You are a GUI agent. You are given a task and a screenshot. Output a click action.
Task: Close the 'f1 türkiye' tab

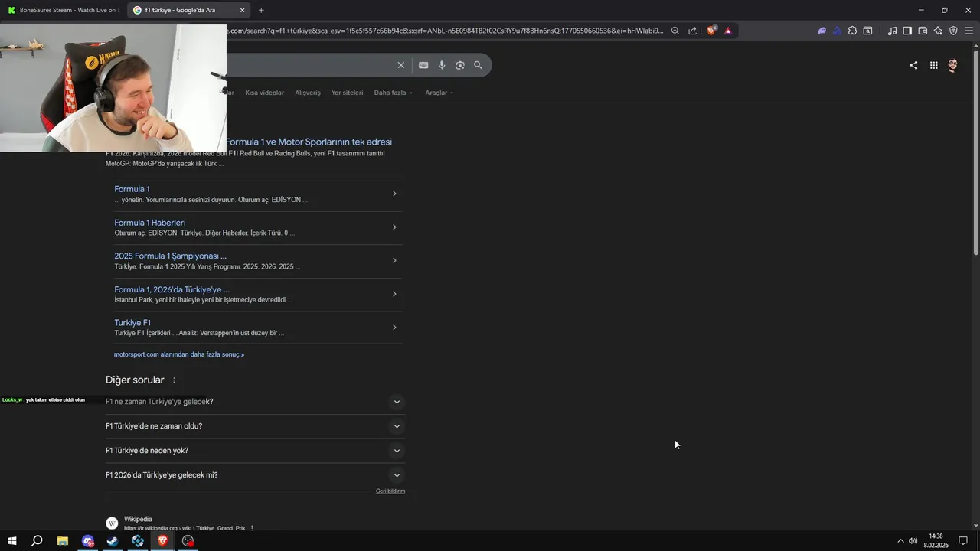(x=243, y=10)
